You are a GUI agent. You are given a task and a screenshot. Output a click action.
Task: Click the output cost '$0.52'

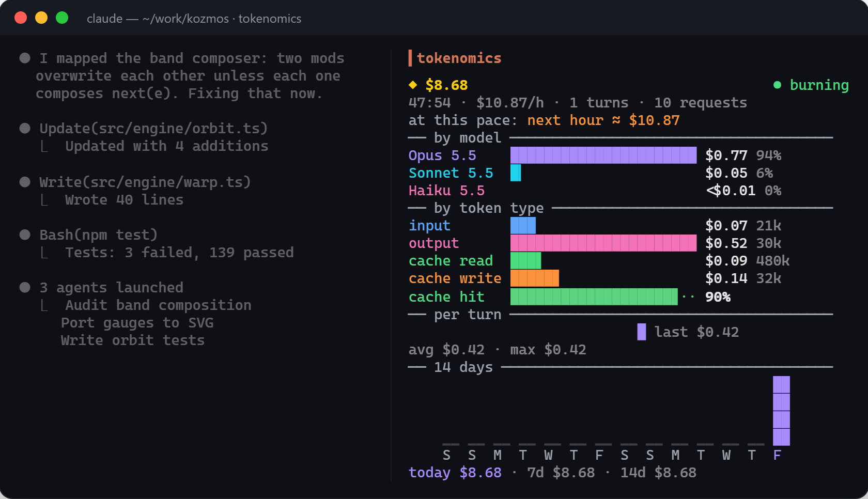(x=726, y=243)
